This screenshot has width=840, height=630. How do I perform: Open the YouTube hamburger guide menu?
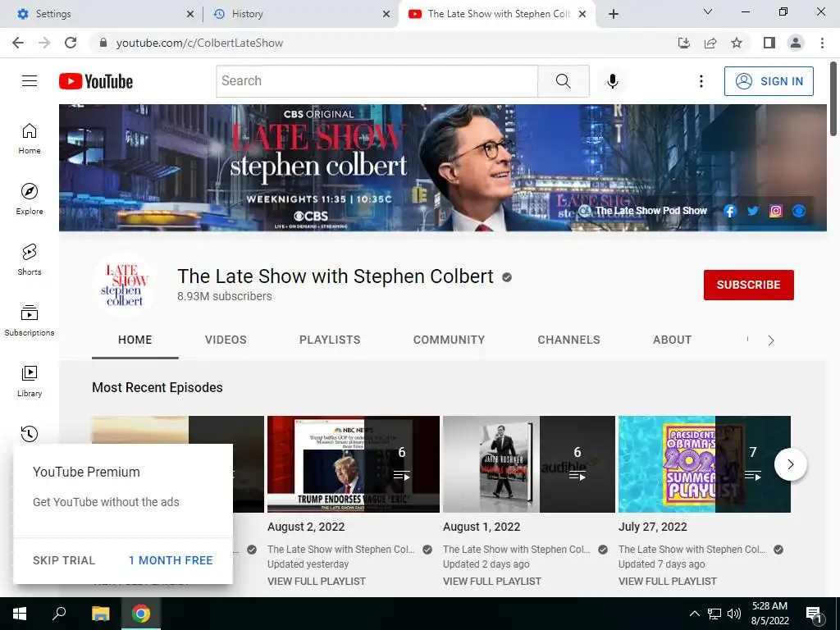click(30, 81)
